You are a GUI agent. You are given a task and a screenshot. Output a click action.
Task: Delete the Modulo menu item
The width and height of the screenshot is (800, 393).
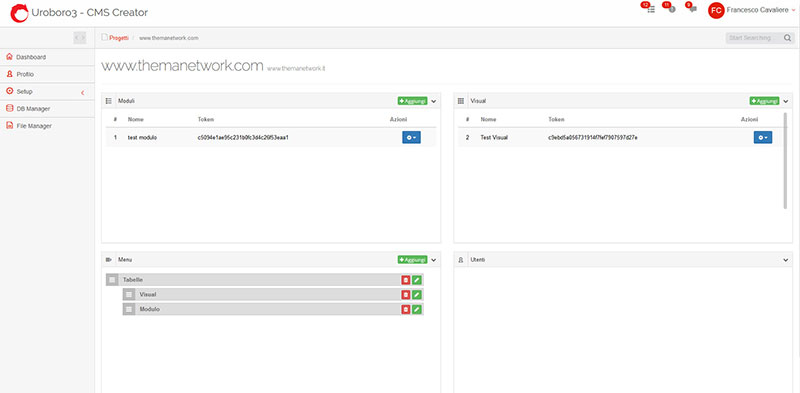click(x=406, y=309)
